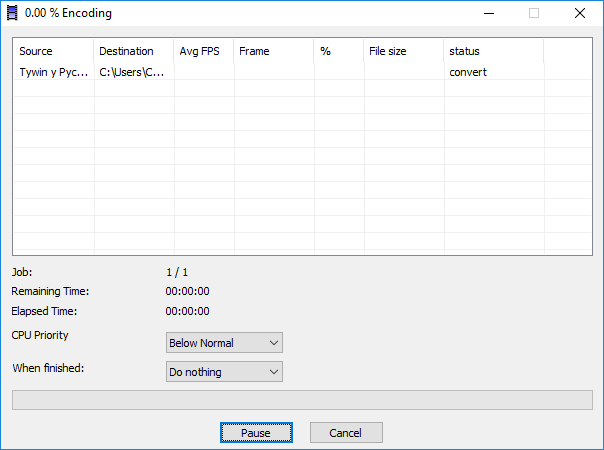Click the File size column header
The image size is (604, 450).
(x=404, y=51)
